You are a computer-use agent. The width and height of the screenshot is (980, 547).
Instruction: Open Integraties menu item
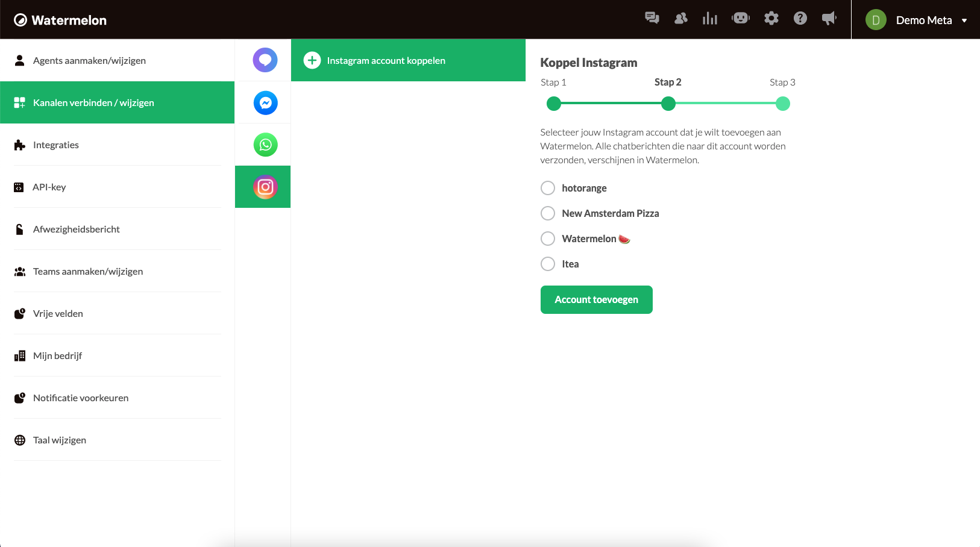point(117,145)
